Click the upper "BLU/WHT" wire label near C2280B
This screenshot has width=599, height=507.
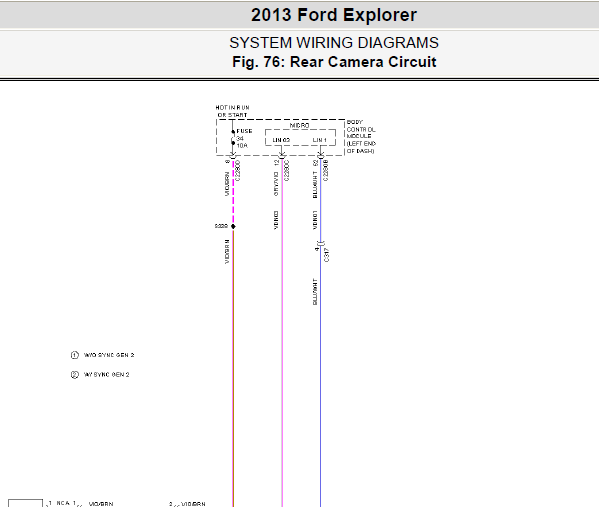coord(315,185)
